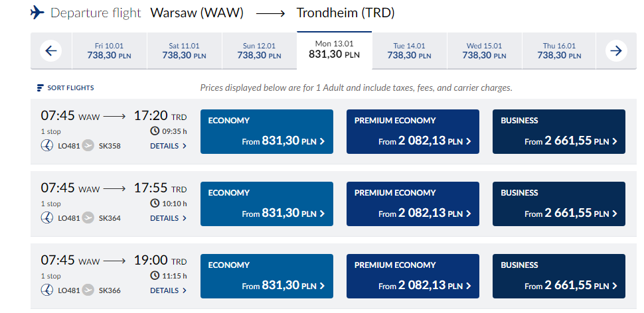Expand Details for the 17:20 arrival flight

(x=169, y=146)
